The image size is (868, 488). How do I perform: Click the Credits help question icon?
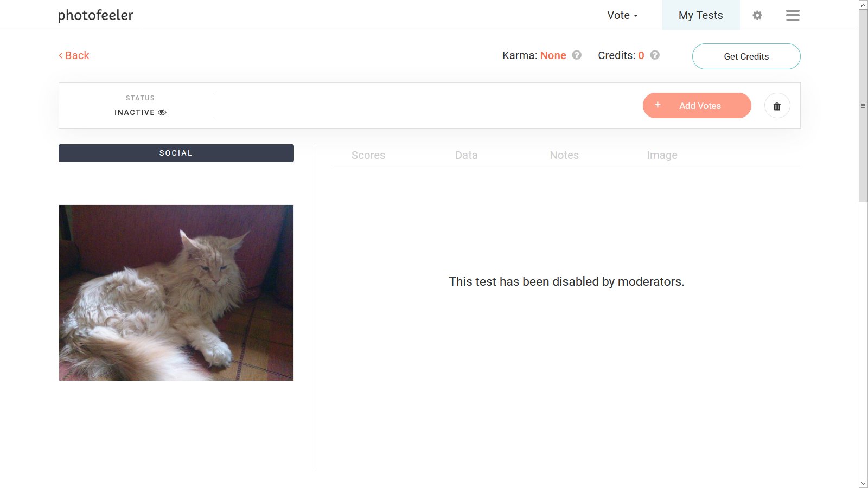tap(655, 55)
